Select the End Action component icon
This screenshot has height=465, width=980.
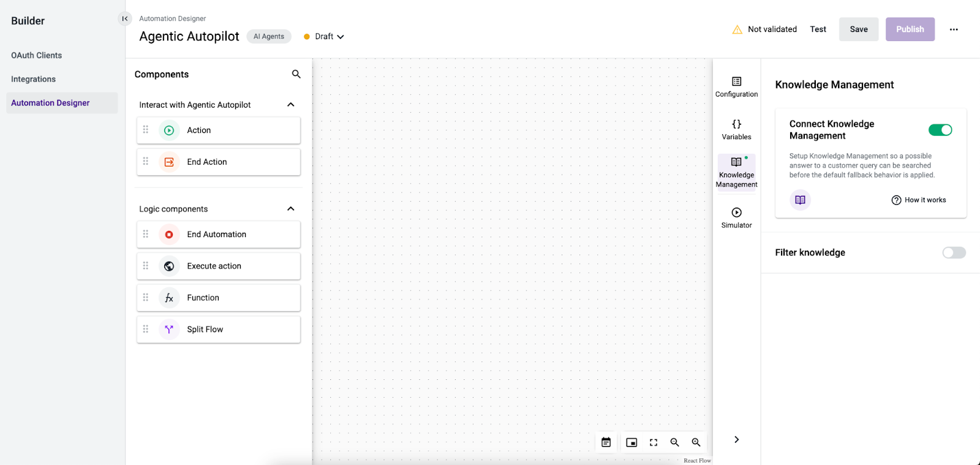tap(169, 162)
